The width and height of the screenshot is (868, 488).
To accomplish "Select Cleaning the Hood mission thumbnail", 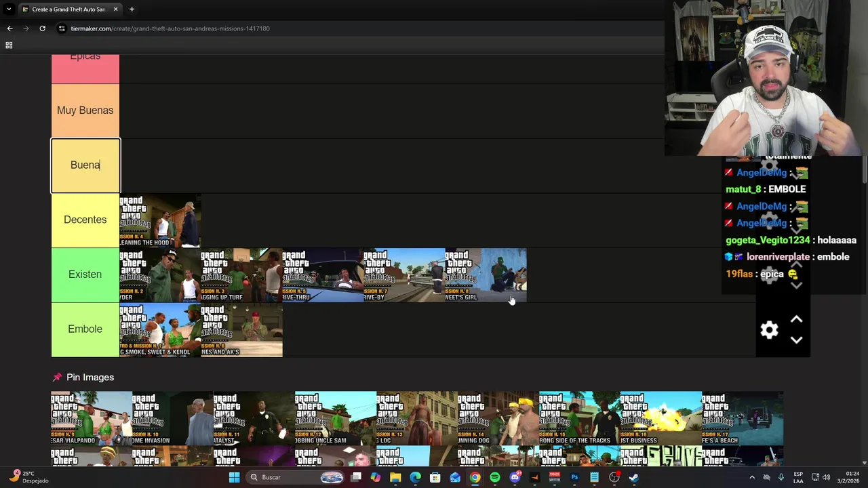I will 160,220.
